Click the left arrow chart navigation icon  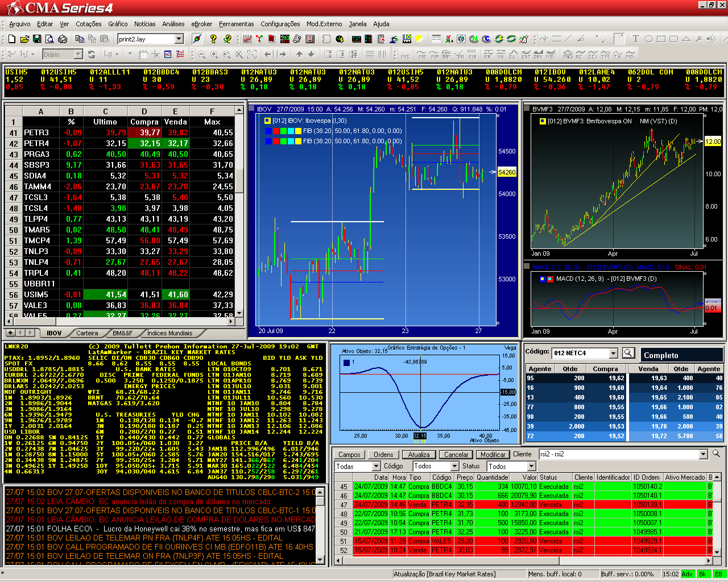(267, 55)
